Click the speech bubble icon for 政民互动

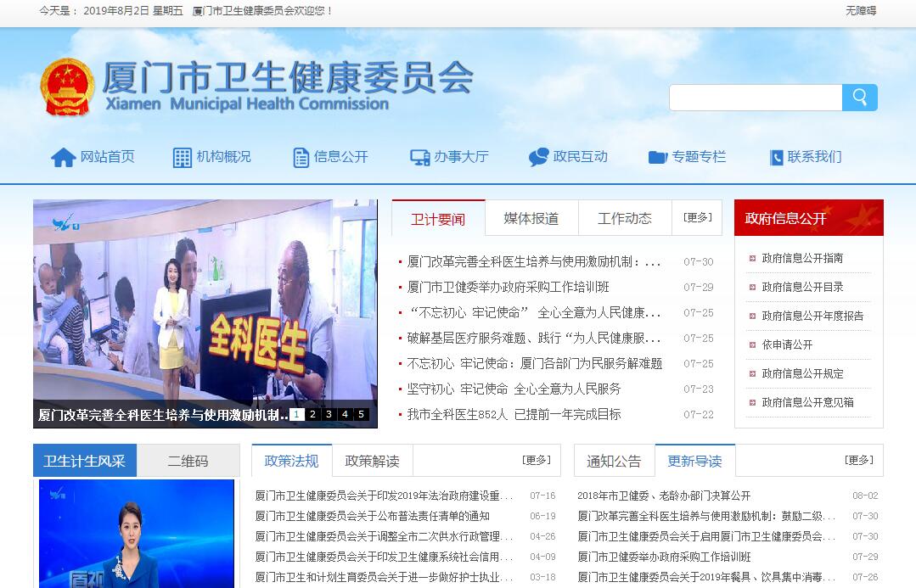(x=538, y=158)
